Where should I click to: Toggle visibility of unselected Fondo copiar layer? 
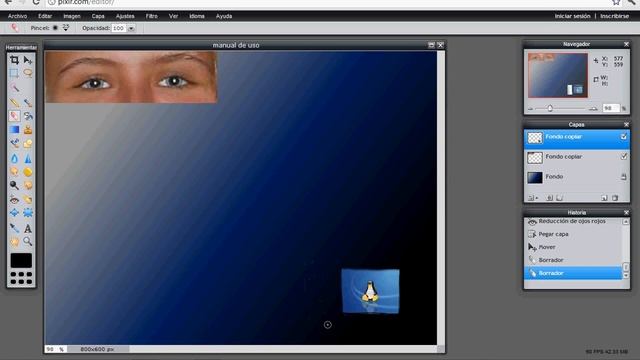[624, 156]
